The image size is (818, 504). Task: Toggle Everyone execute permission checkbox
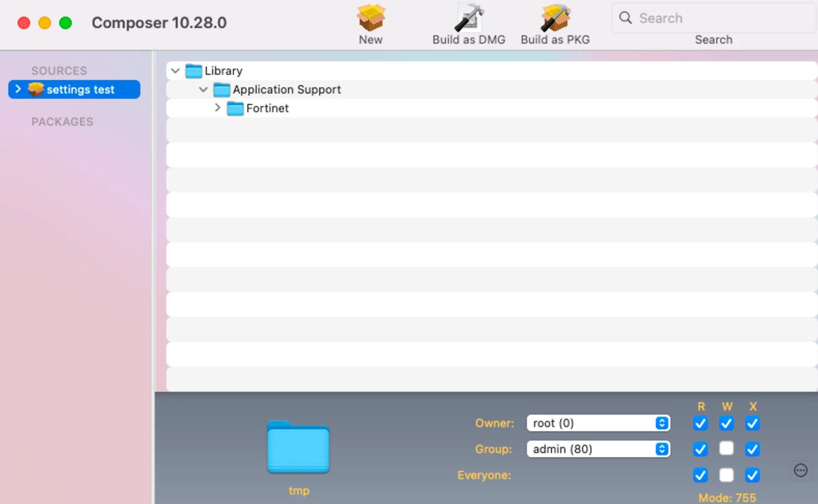[753, 475]
